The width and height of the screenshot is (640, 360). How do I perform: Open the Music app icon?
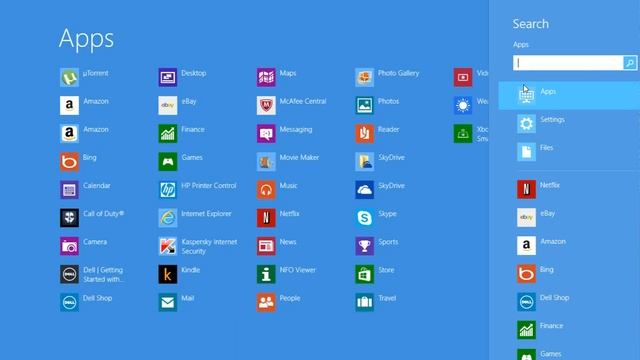(266, 190)
